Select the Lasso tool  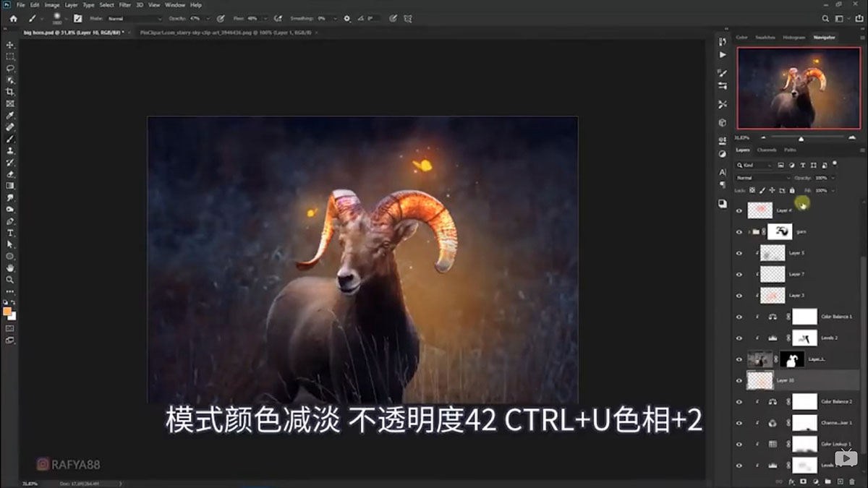[9, 66]
